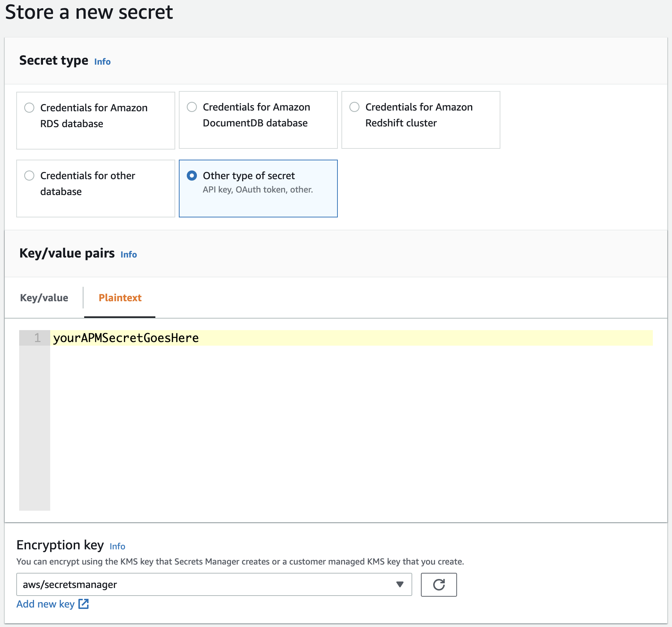
Task: Switch to the Plaintext tab
Action: click(x=120, y=298)
